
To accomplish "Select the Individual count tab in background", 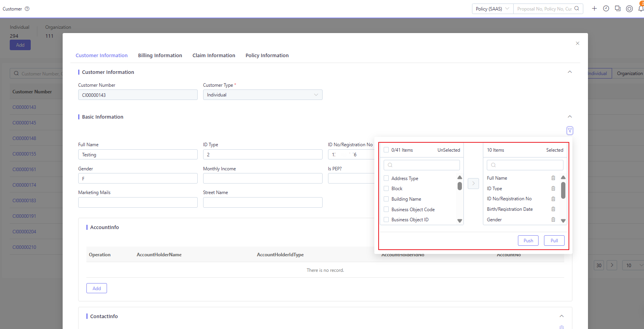I will click(x=19, y=31).
